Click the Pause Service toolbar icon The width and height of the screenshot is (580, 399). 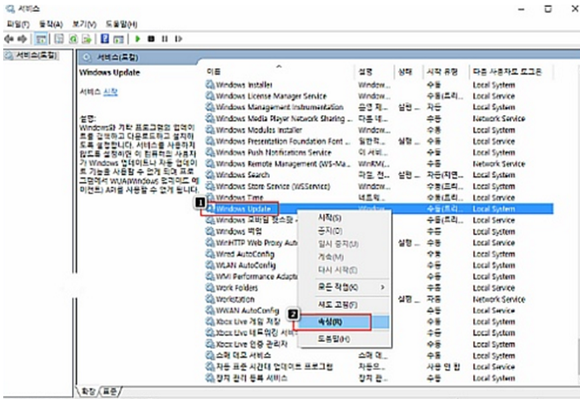coord(165,38)
